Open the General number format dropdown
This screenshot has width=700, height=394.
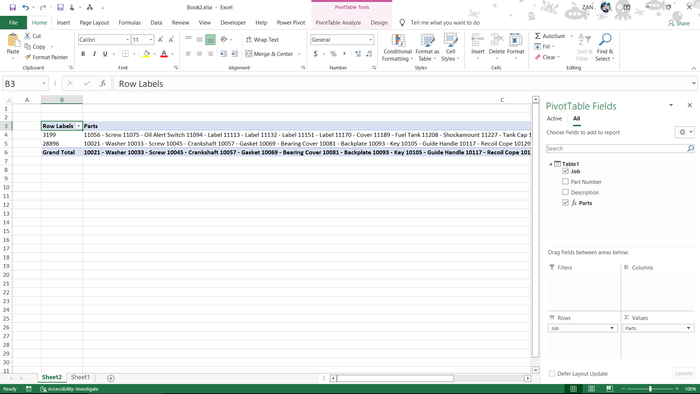point(371,40)
